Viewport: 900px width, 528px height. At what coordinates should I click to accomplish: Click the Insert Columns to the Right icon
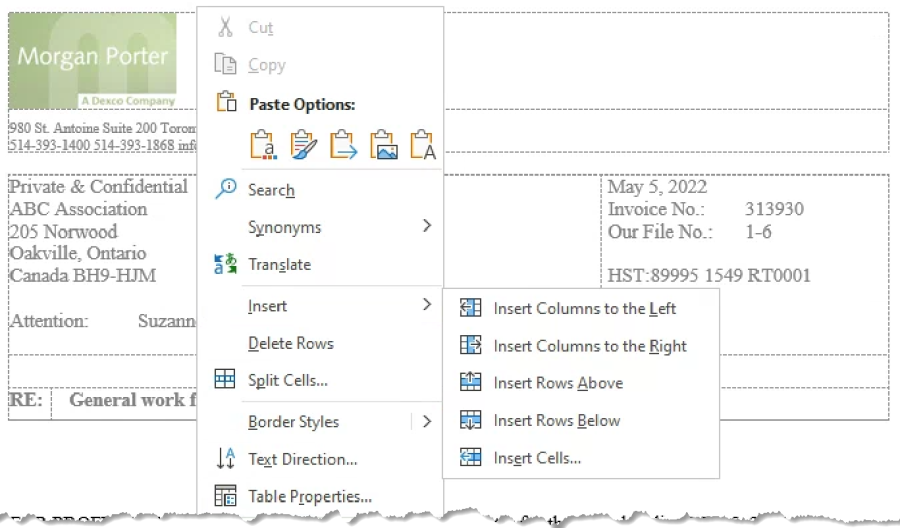(x=471, y=345)
